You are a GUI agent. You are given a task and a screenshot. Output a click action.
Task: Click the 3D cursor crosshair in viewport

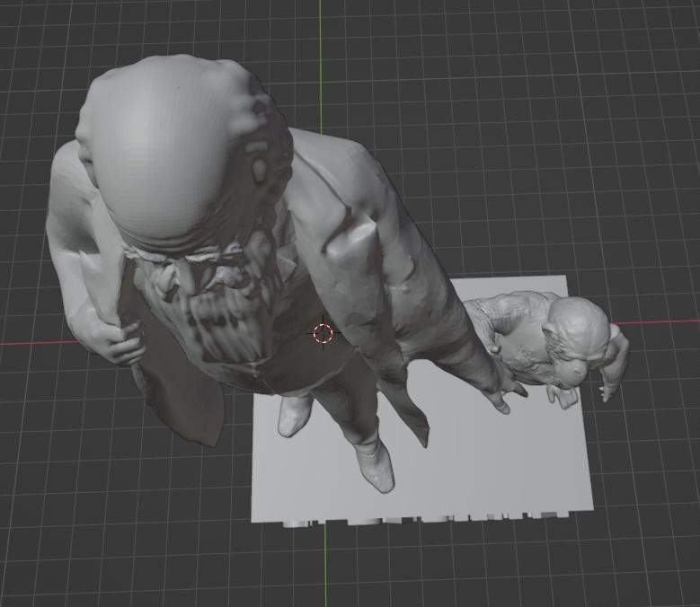pyautogui.click(x=323, y=333)
